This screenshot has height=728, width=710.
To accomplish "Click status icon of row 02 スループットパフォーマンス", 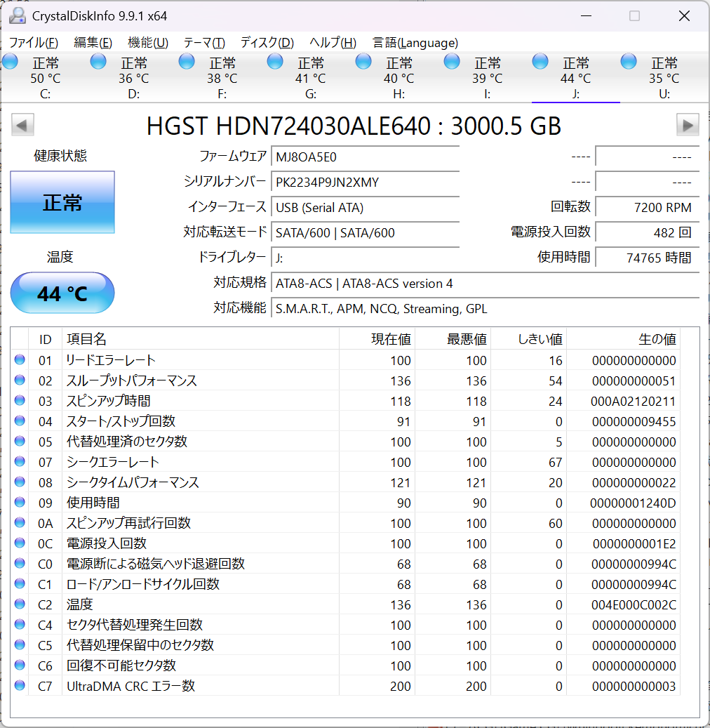I will (x=20, y=380).
